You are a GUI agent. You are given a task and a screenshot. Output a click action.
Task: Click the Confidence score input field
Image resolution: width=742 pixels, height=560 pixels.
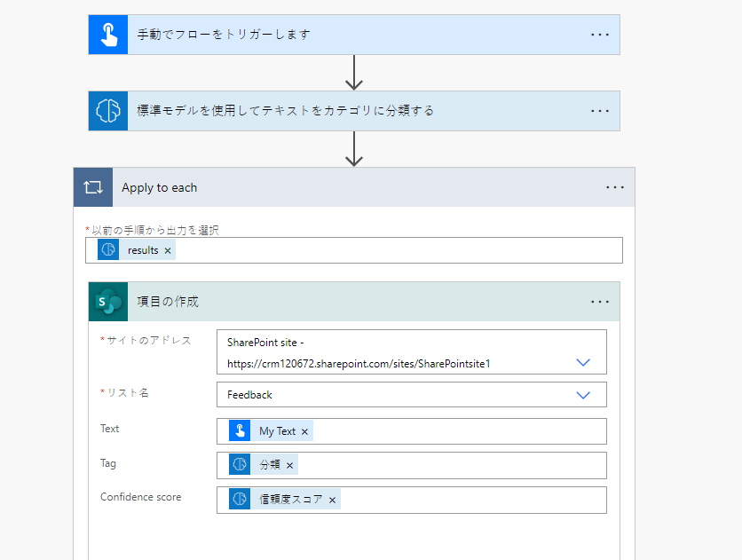coord(470,500)
